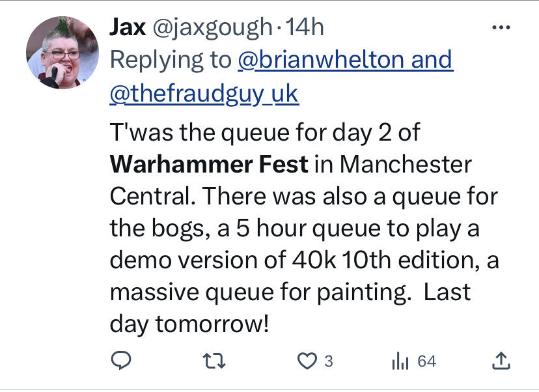The width and height of the screenshot is (539, 392).
Task: Click the share upload arrow icon
Action: point(501,360)
